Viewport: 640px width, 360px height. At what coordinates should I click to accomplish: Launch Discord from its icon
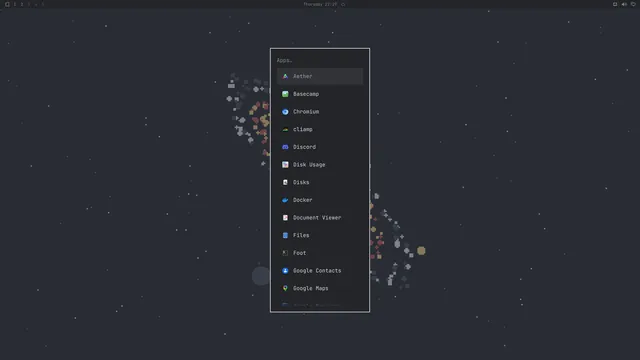(285, 147)
